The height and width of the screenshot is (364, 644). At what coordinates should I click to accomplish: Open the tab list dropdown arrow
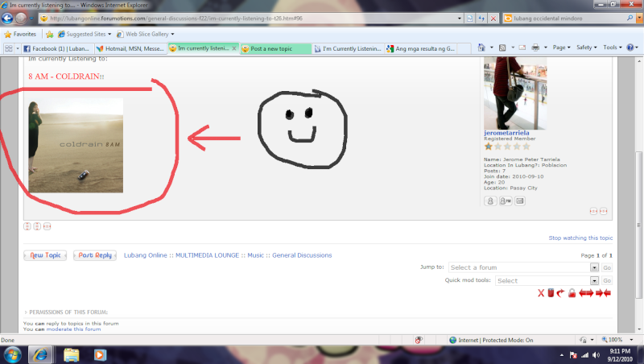pos(18,48)
